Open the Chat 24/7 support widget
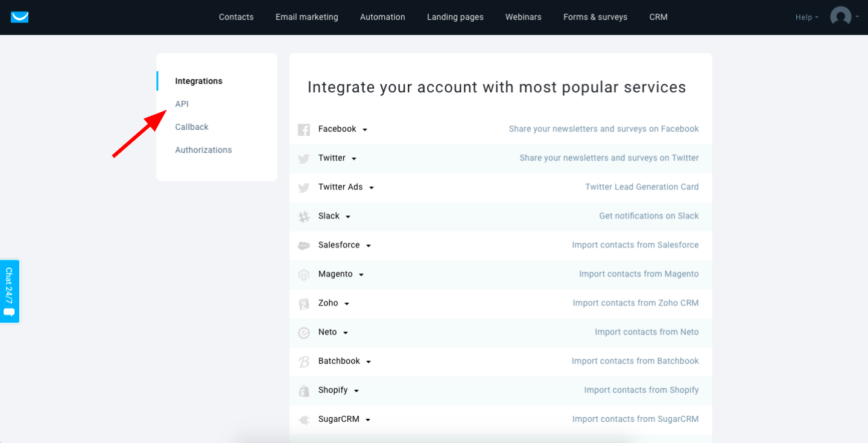868x443 pixels. click(x=10, y=292)
